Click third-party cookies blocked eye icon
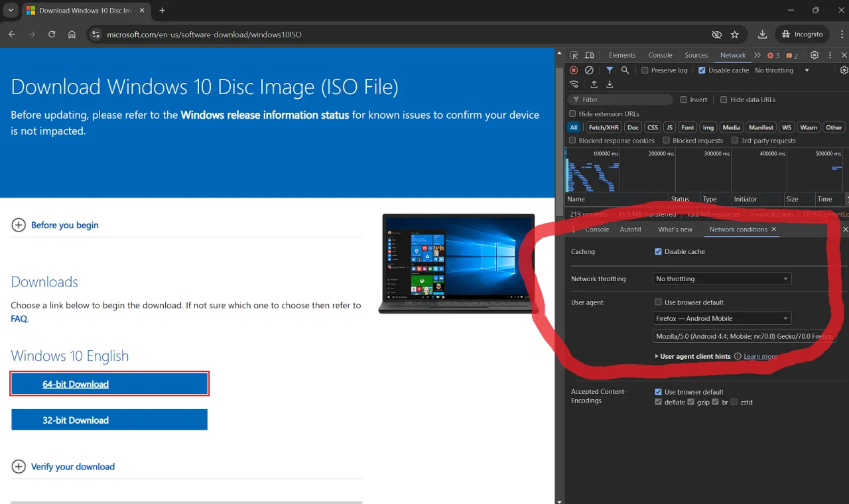Image resolution: width=849 pixels, height=504 pixels. tap(716, 34)
